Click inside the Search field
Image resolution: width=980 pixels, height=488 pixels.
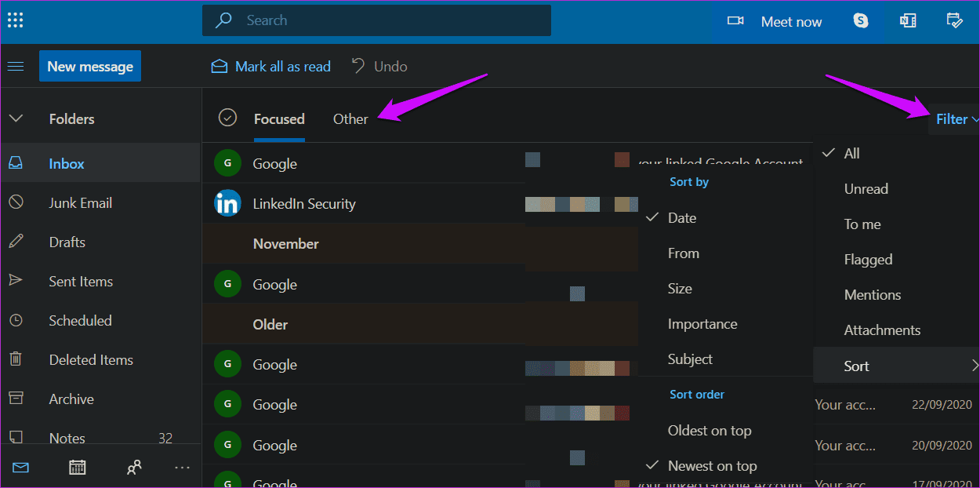(x=376, y=20)
